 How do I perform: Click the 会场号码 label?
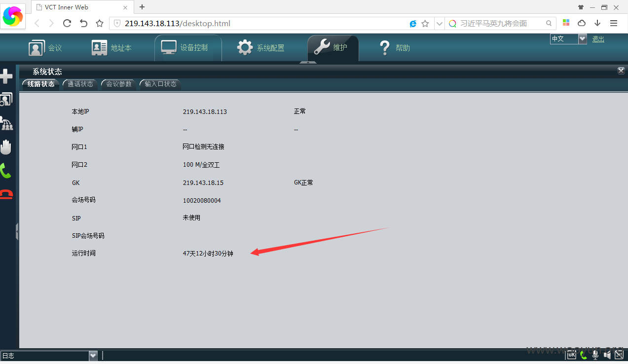[83, 200]
